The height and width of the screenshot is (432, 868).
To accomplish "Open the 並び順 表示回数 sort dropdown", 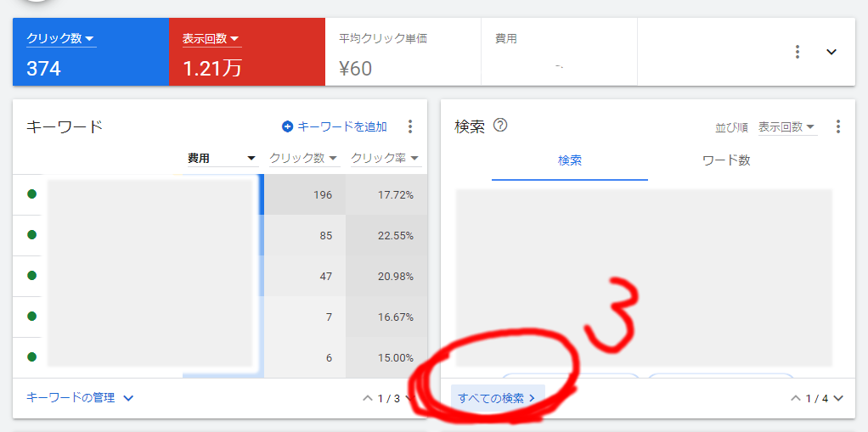I will [x=787, y=127].
